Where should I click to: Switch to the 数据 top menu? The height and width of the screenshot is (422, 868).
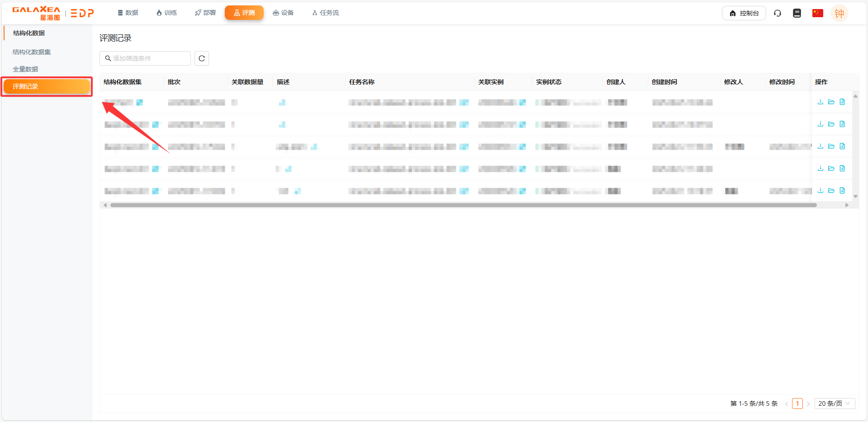click(128, 13)
